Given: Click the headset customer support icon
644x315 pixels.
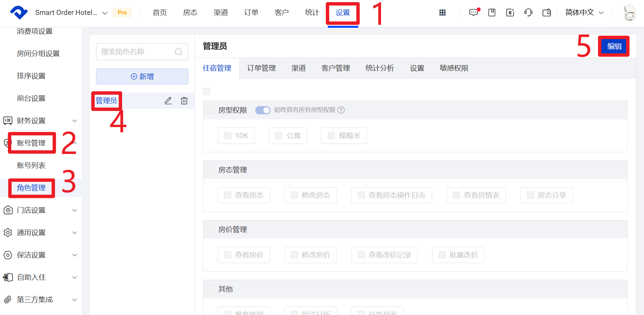Looking at the screenshot, I should pyautogui.click(x=528, y=13).
